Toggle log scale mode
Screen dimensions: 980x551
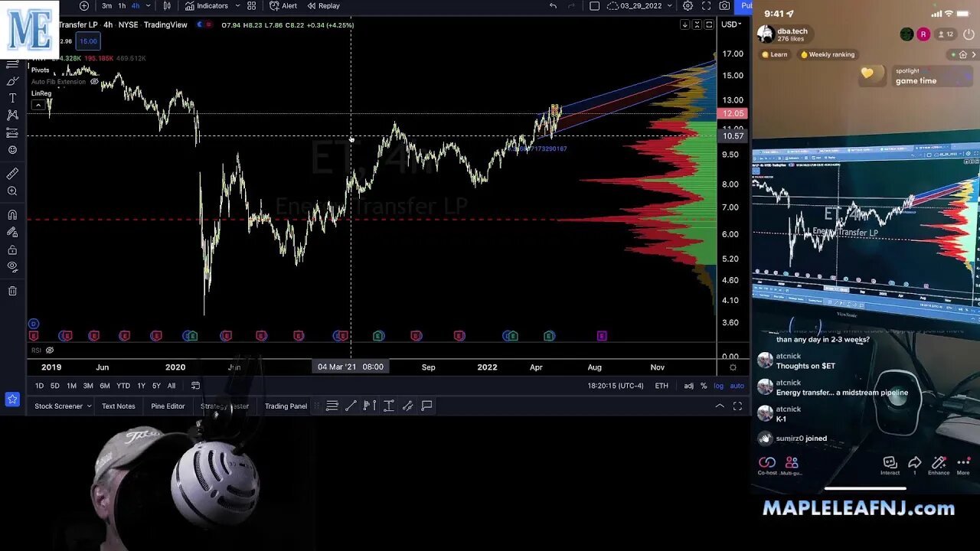click(x=718, y=386)
